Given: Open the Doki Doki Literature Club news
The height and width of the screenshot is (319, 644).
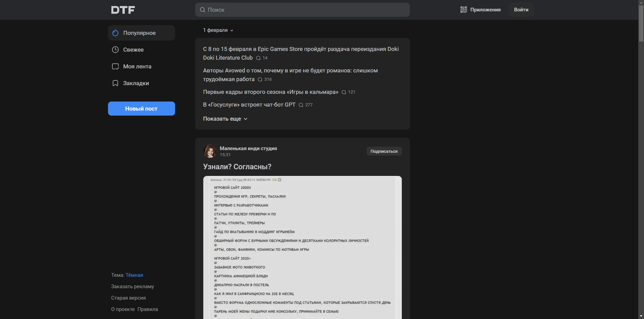Looking at the screenshot, I should (301, 53).
